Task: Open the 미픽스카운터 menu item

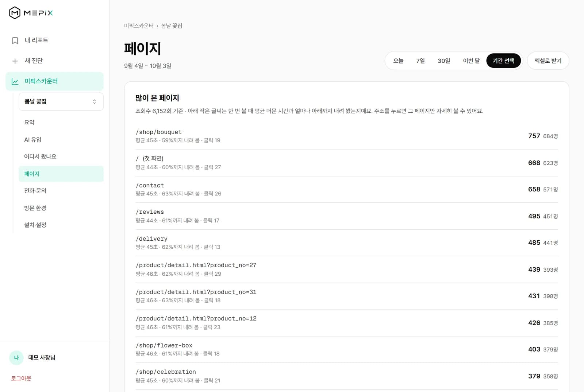Action: coord(55,81)
